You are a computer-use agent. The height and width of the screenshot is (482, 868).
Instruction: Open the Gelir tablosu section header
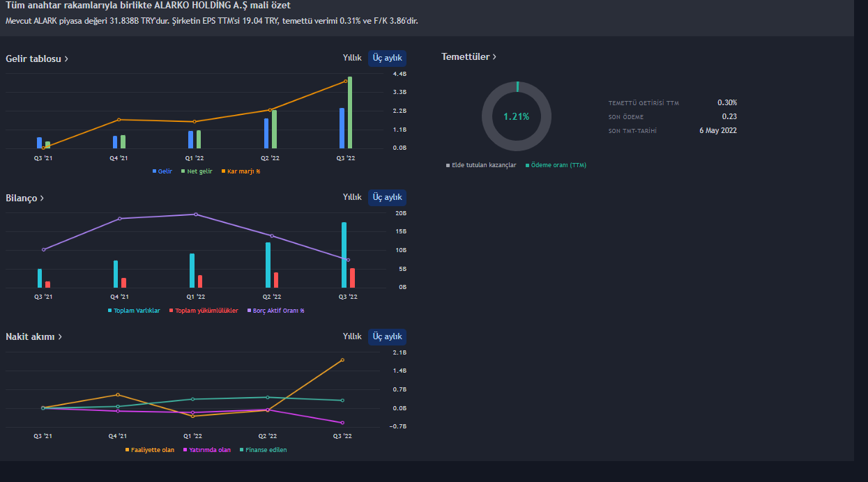pyautogui.click(x=37, y=59)
